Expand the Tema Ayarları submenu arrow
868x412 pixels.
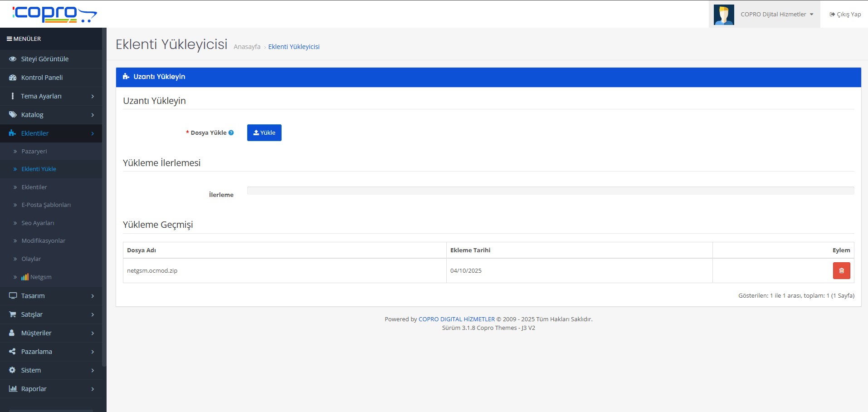[93, 96]
